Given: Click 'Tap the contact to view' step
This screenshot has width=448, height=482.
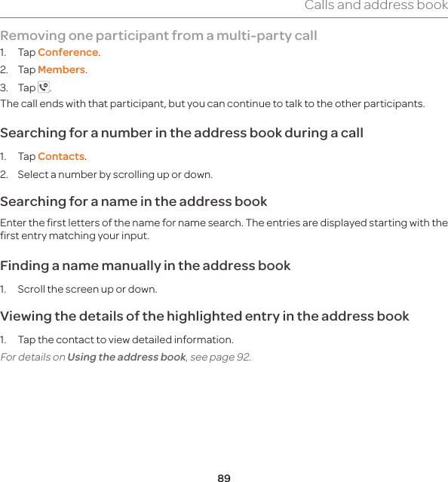Looking at the screenshot, I should click(x=126, y=339).
